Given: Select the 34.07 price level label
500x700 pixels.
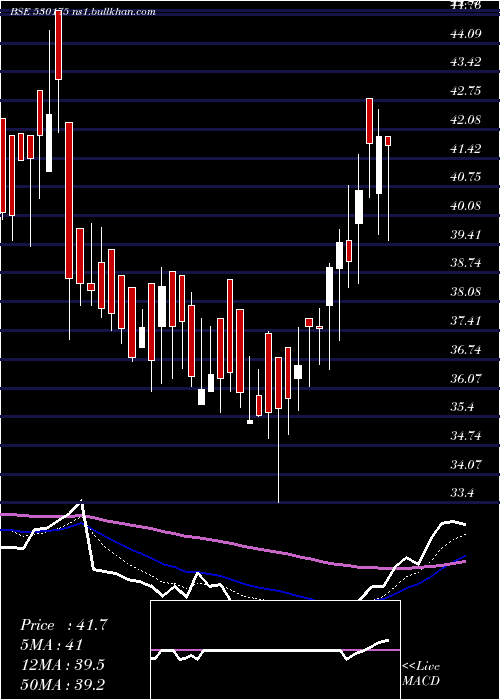Looking at the screenshot, I should (466, 464).
